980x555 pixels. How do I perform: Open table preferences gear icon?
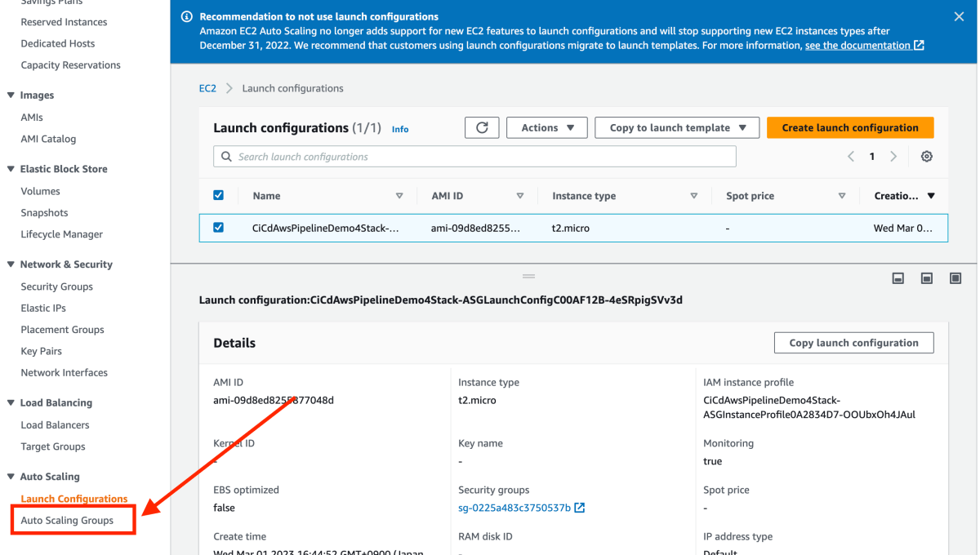(927, 157)
